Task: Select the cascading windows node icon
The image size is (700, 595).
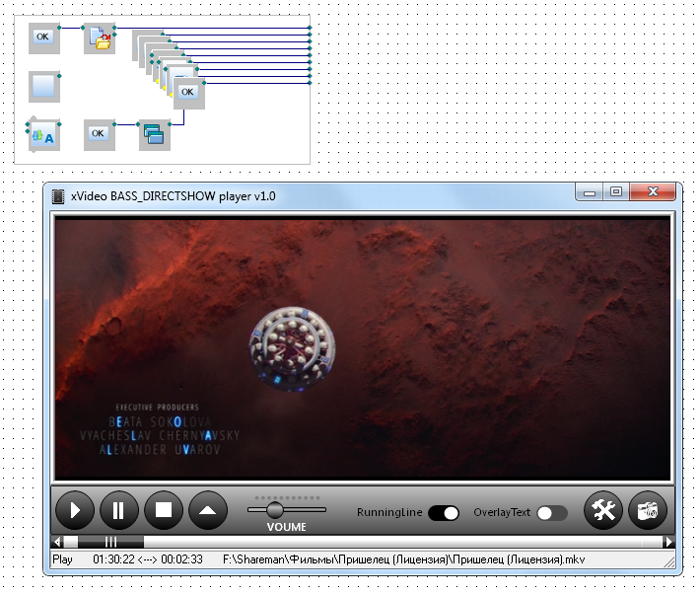Action: pyautogui.click(x=155, y=134)
